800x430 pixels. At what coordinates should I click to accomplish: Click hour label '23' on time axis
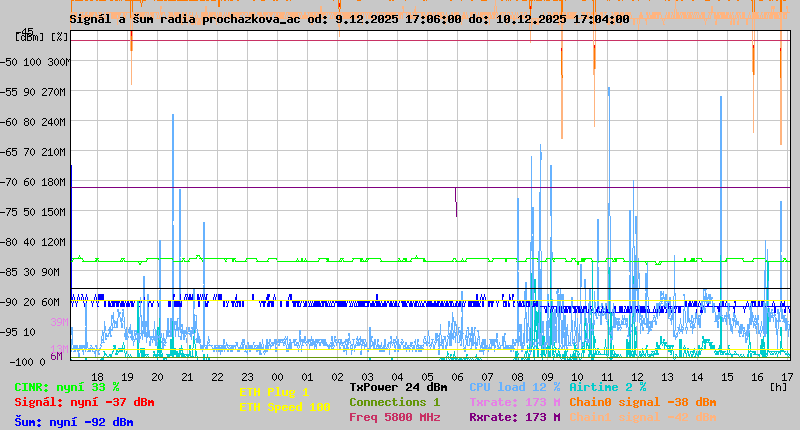[247, 377]
